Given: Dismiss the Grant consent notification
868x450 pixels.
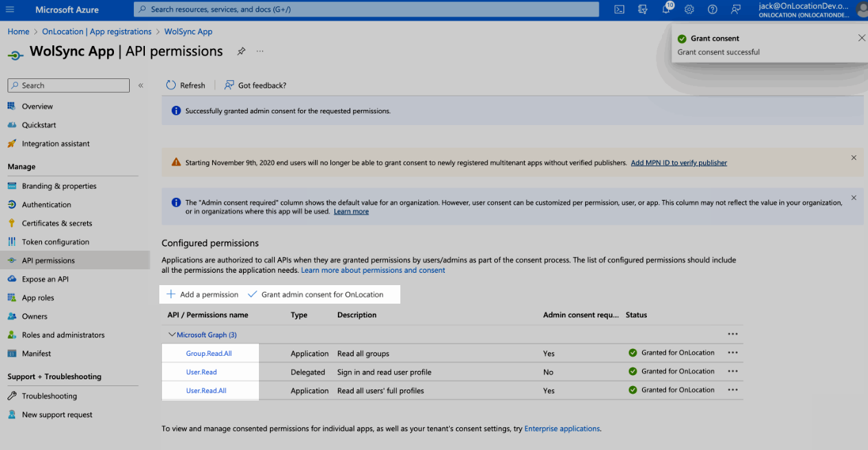Looking at the screenshot, I should (861, 38).
